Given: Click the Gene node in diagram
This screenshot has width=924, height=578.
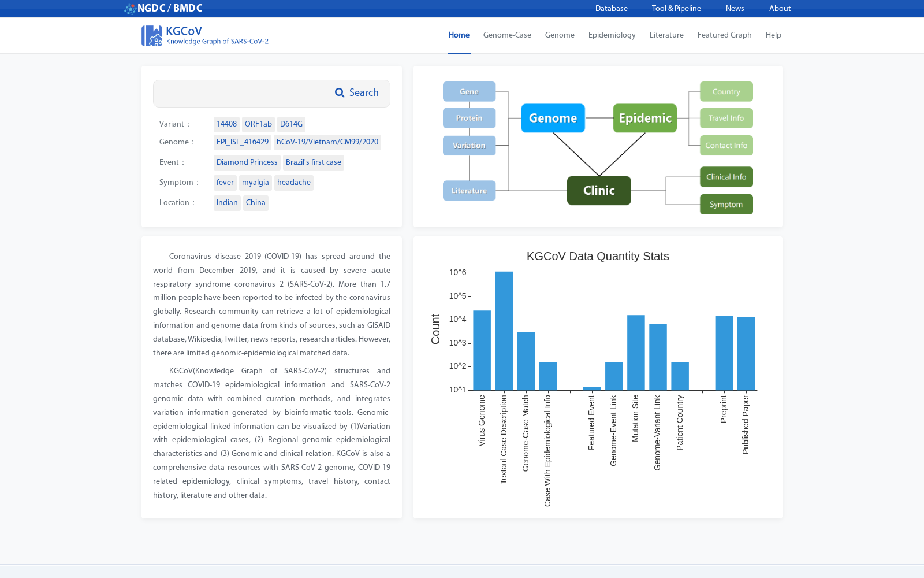Looking at the screenshot, I should click(469, 91).
